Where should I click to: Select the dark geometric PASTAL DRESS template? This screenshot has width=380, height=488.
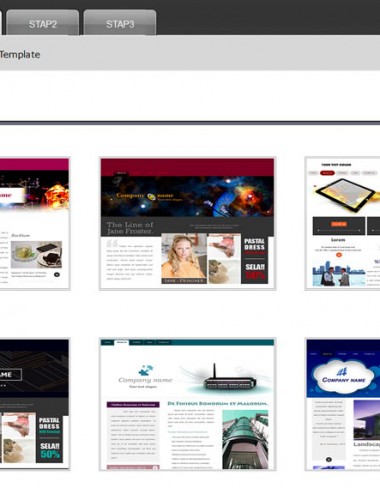tap(35, 404)
